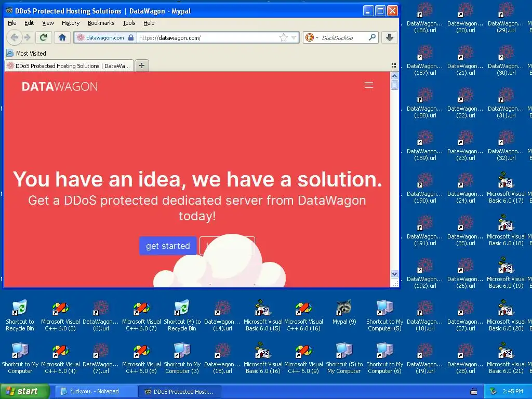532x399 pixels.
Task: Select DataWagon (6).url desktop shortcut
Action: (101, 315)
